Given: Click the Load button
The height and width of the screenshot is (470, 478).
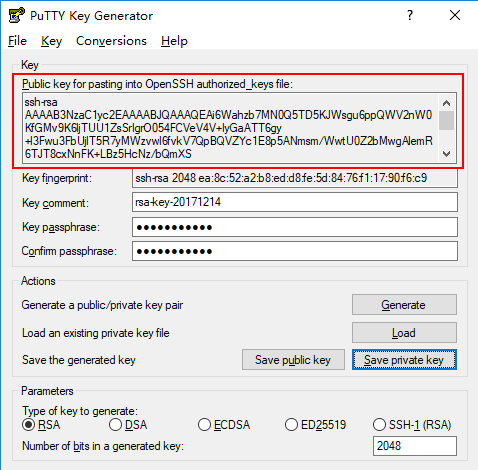Looking at the screenshot, I should [x=404, y=332].
